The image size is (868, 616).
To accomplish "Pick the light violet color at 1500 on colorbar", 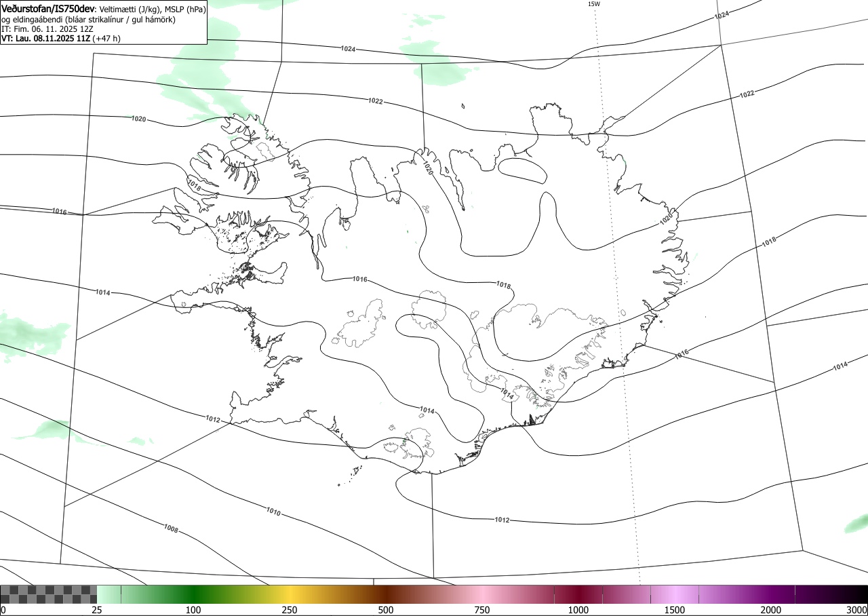I will [x=675, y=594].
